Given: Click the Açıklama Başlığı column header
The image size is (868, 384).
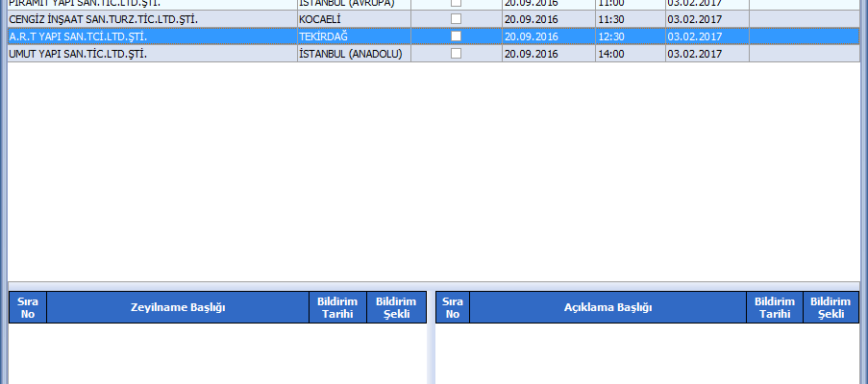Looking at the screenshot, I should tap(608, 307).
